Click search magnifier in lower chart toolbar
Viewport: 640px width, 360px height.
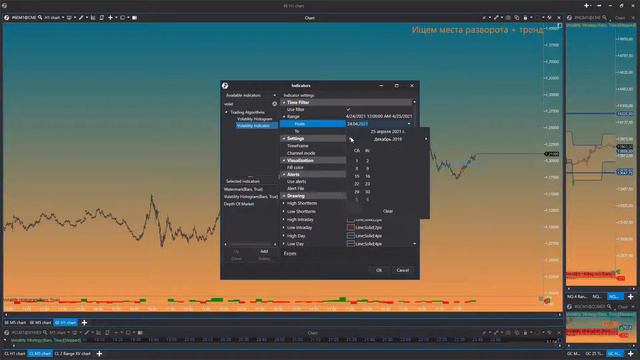point(46,333)
